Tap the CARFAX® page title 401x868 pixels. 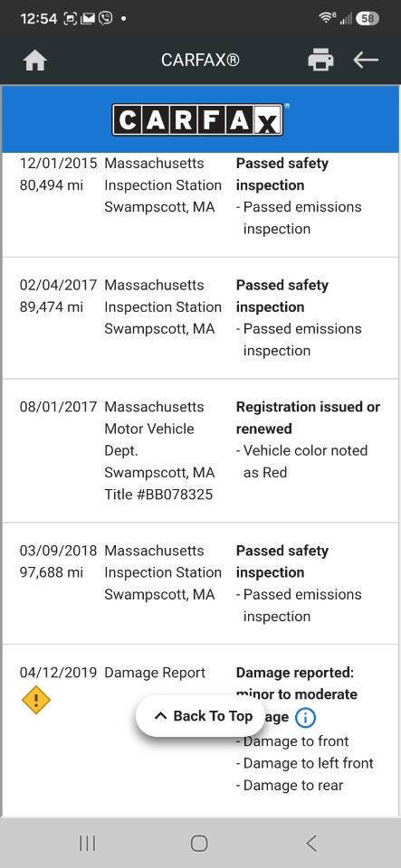pos(200,60)
